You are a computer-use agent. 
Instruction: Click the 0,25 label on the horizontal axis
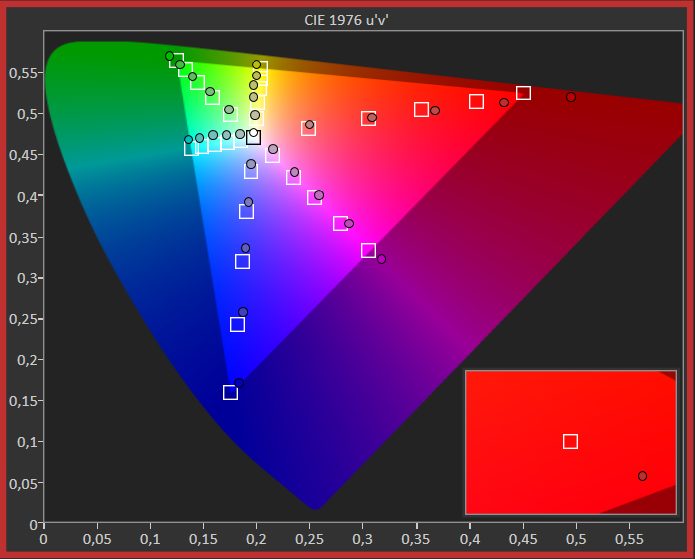[x=256, y=538]
